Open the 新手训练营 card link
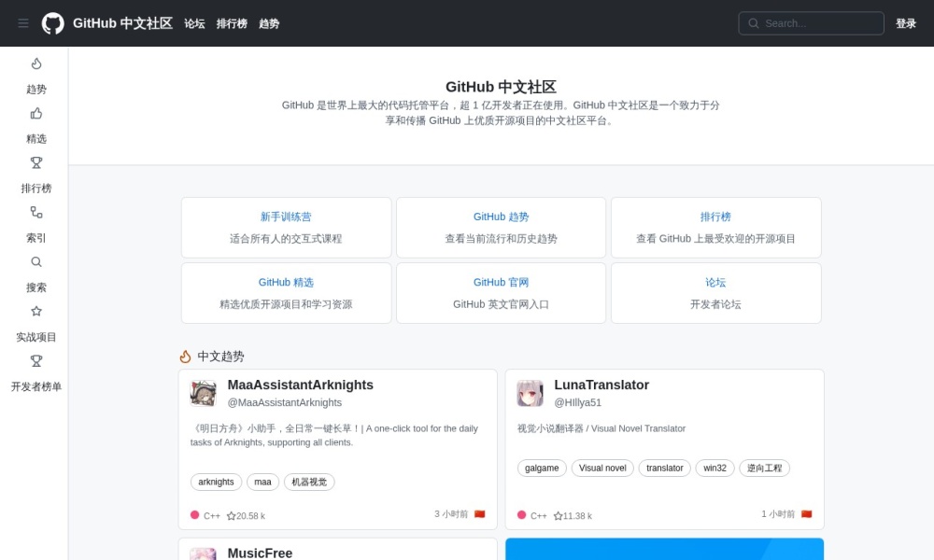This screenshot has height=560, width=934. click(286, 217)
